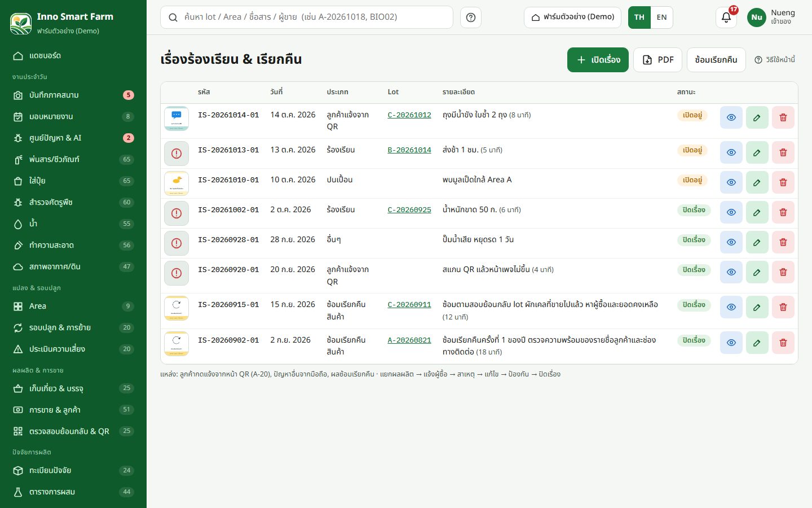Open ศูนย์ปัญหา & AI menu
This screenshot has height=508, width=812.
(73, 138)
